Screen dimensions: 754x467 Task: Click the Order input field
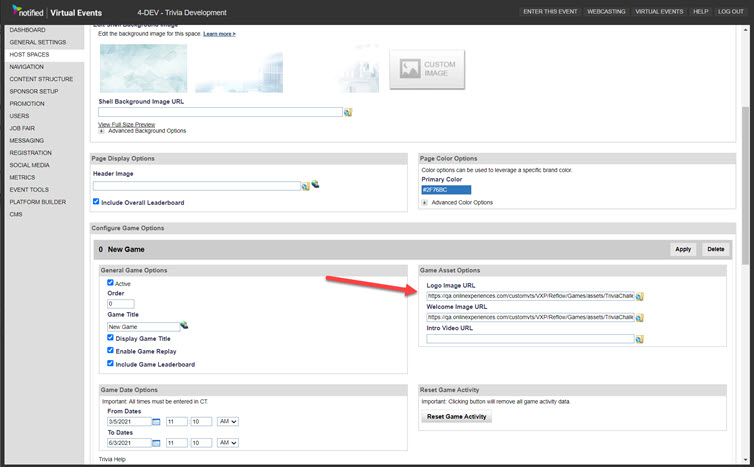121,304
